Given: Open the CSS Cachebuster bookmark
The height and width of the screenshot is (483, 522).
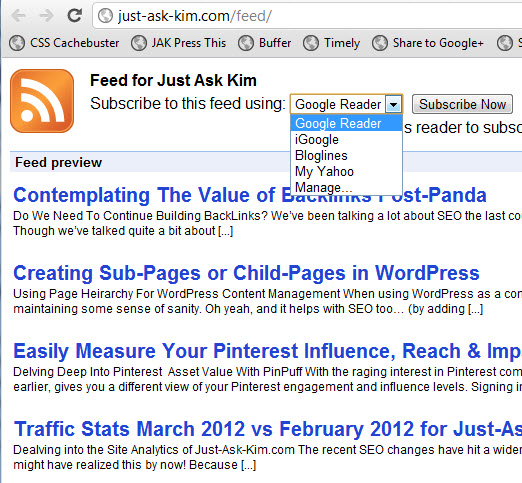Looking at the screenshot, I should click(x=64, y=43).
